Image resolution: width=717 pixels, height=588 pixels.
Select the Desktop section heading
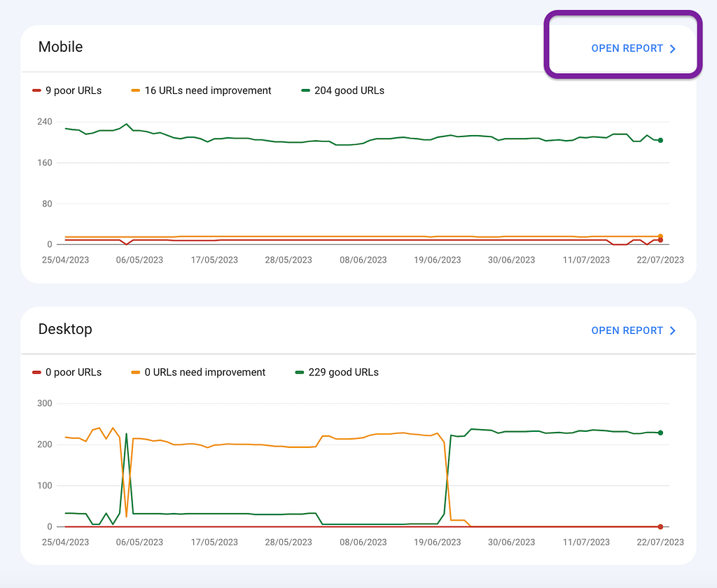click(x=65, y=329)
